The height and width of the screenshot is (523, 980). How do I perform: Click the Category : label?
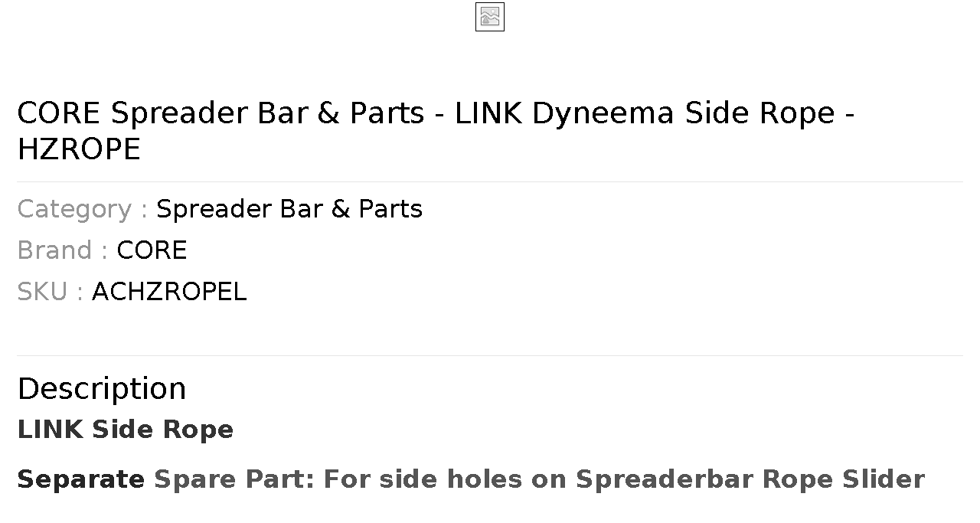[83, 209]
